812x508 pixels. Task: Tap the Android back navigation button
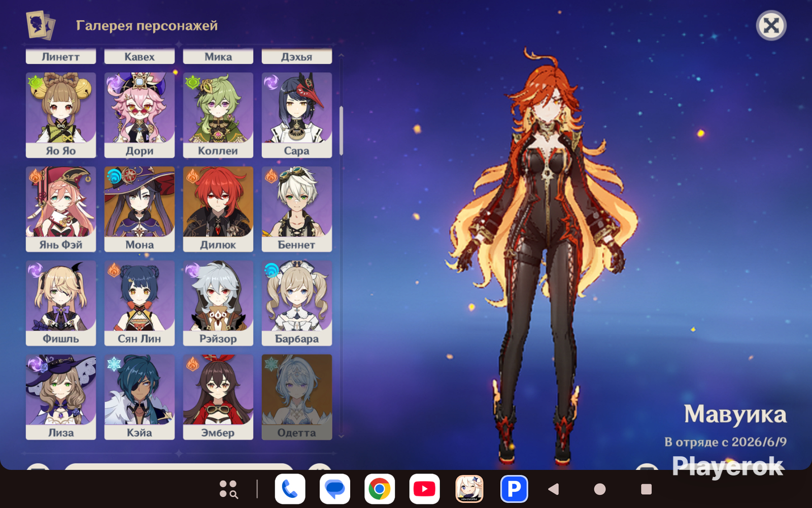click(554, 489)
